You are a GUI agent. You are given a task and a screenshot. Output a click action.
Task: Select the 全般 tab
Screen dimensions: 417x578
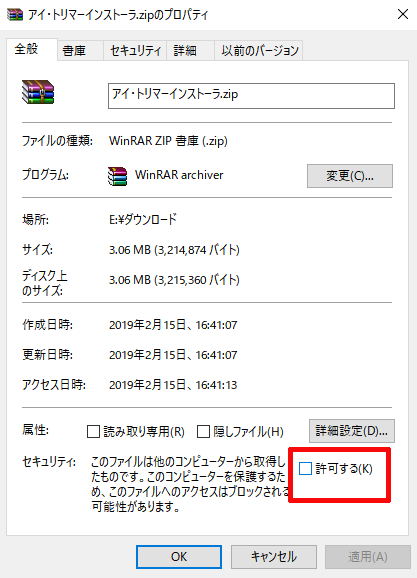[x=27, y=49]
